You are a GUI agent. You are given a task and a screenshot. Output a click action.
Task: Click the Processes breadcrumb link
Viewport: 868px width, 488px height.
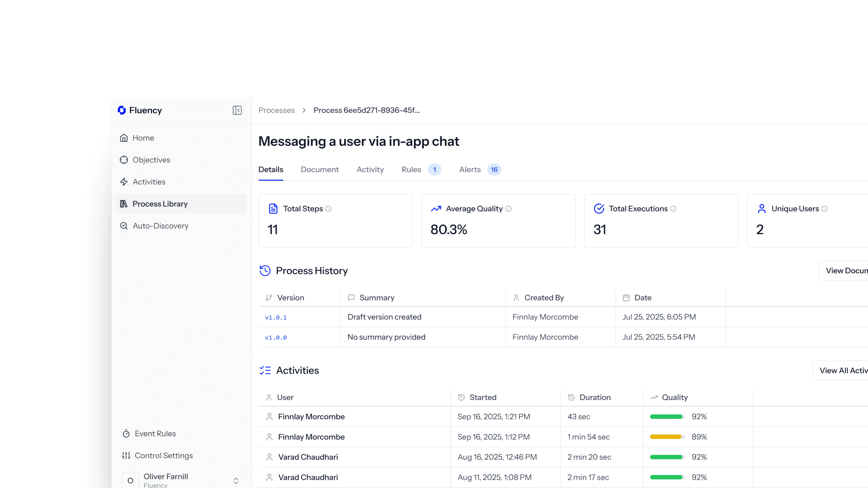pyautogui.click(x=276, y=110)
